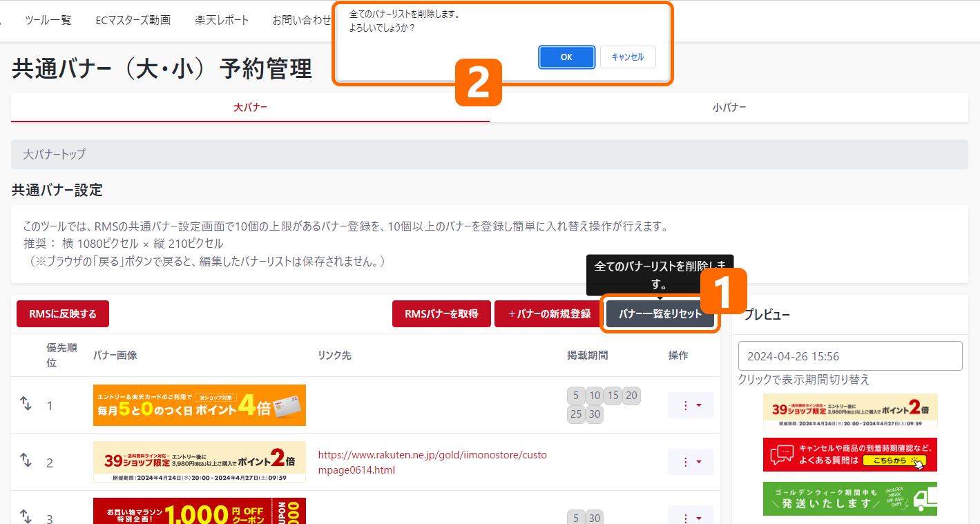Click day badge 30 in row 1
980x524 pixels.
[595, 414]
